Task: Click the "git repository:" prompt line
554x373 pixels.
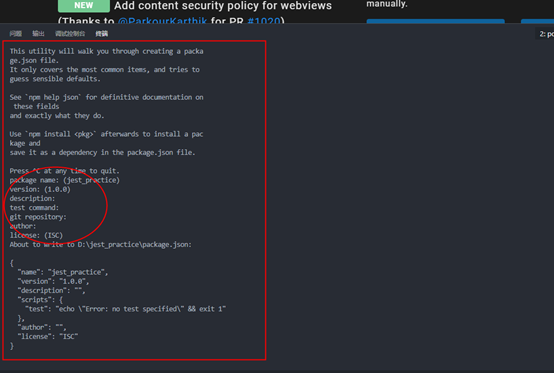Action: tap(38, 217)
